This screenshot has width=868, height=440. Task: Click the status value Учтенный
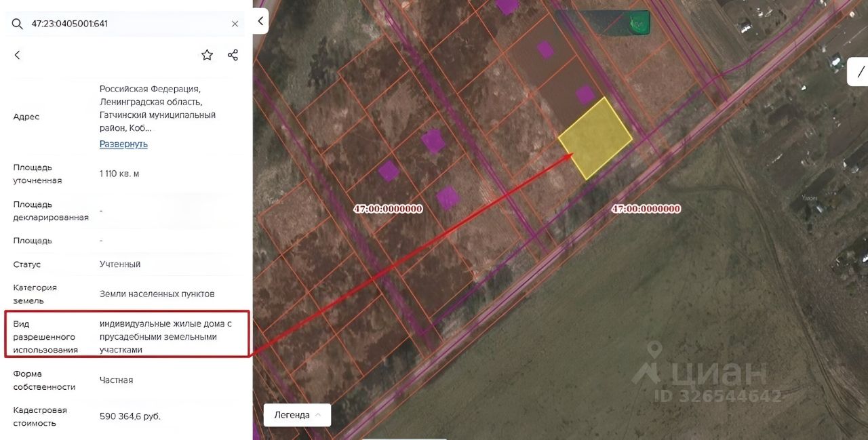[x=120, y=264]
